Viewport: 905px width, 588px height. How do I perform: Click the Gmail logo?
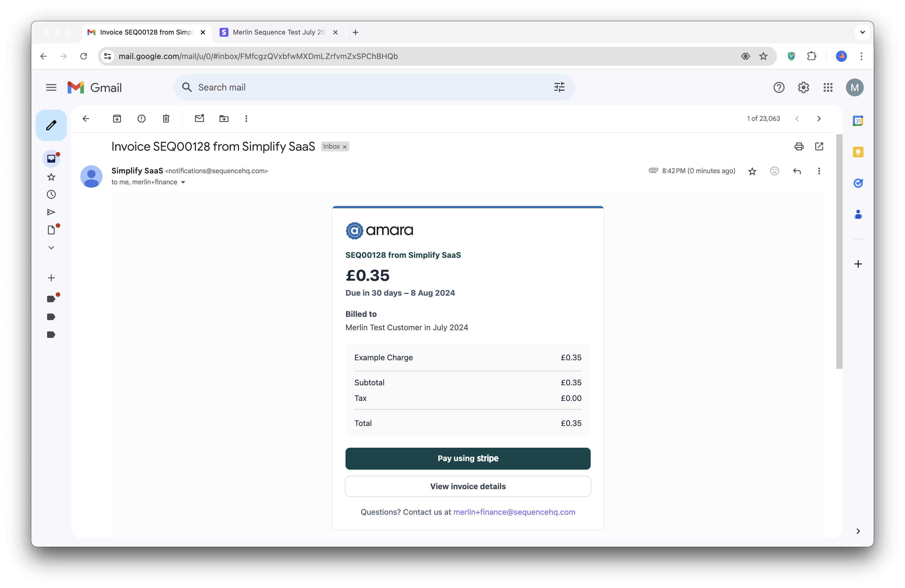point(94,88)
